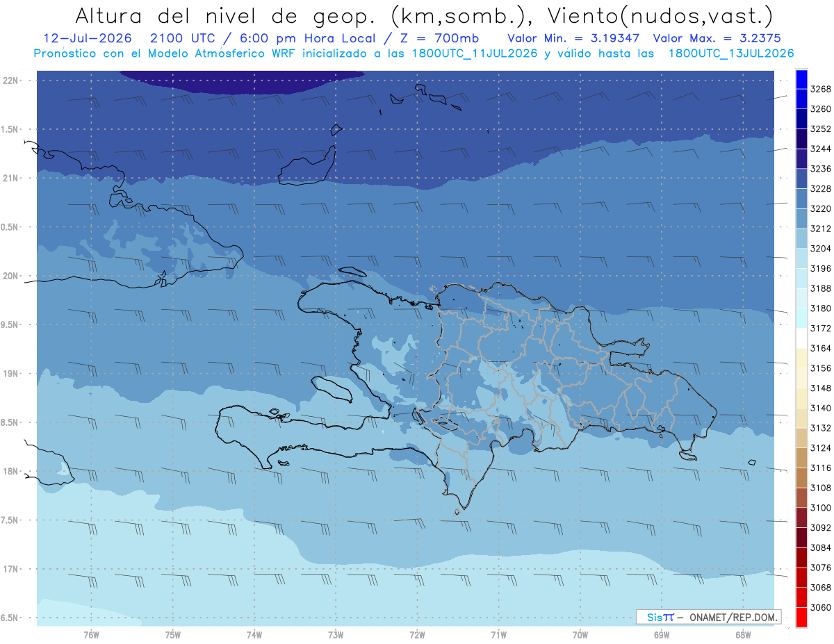Click the red colorbar segment below 3060
The width and height of the screenshot is (834, 644).
click(x=801, y=618)
